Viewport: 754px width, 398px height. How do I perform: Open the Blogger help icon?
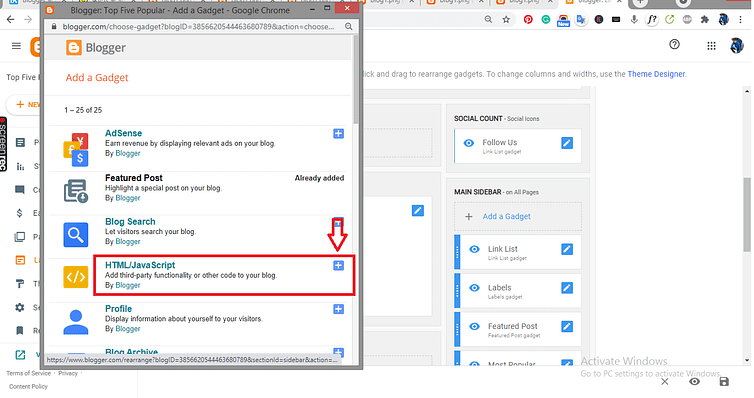pyautogui.click(x=674, y=45)
